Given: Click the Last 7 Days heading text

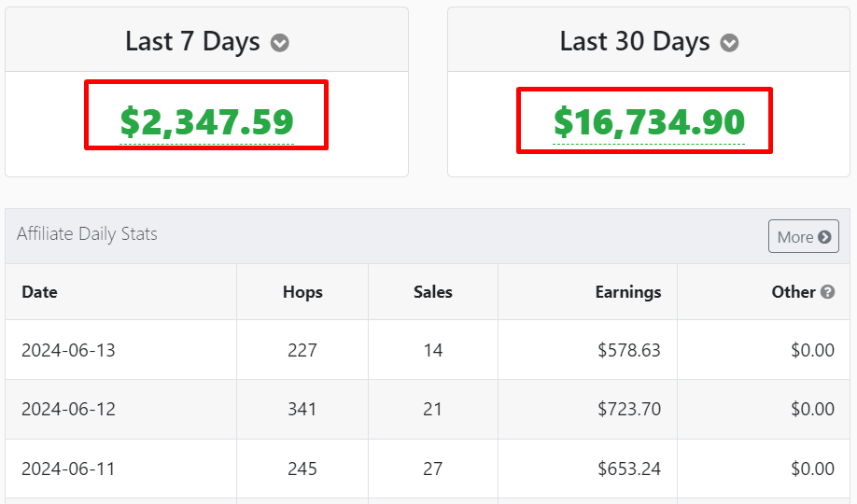Looking at the screenshot, I should coord(192,42).
